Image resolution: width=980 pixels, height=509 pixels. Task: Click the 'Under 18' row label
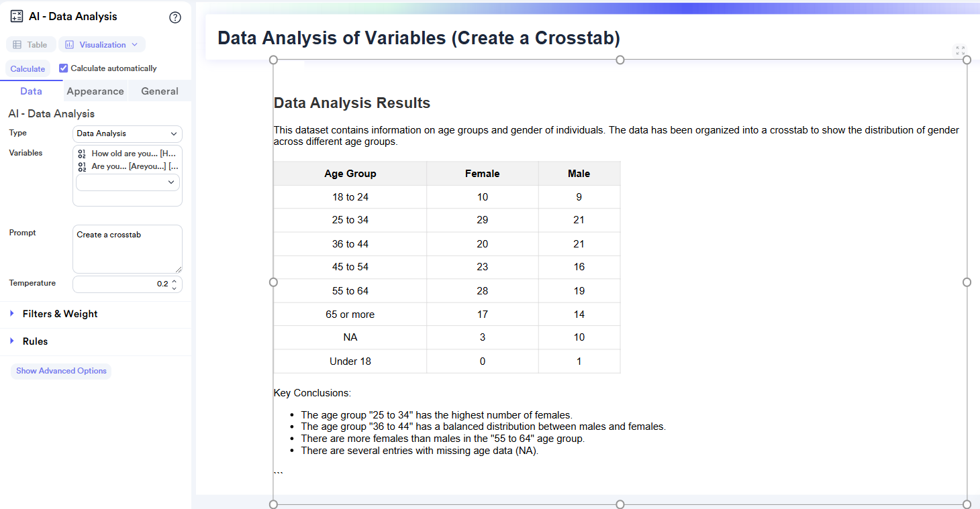point(350,361)
